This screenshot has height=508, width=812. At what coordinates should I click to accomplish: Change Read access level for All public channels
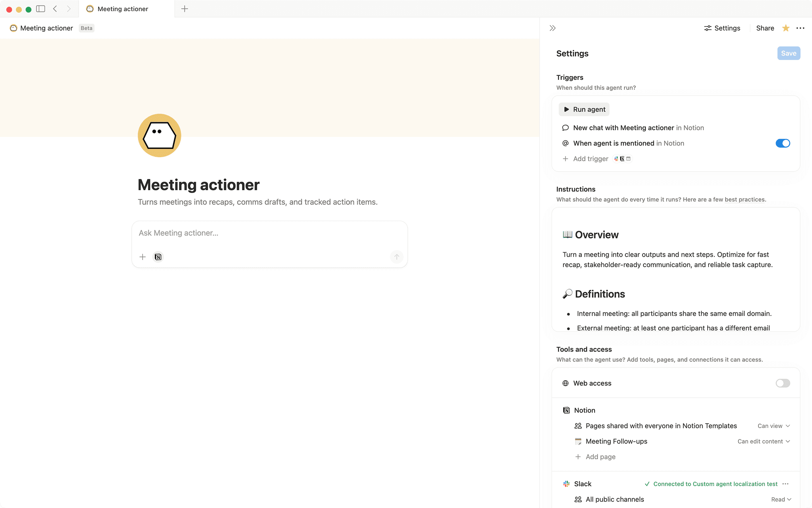point(780,499)
